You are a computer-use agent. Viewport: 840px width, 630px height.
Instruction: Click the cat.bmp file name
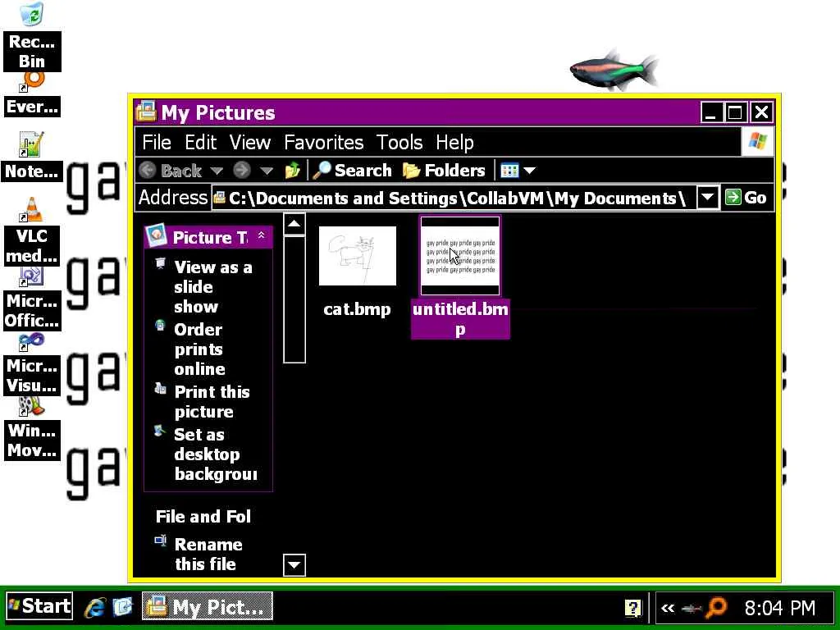click(x=358, y=309)
